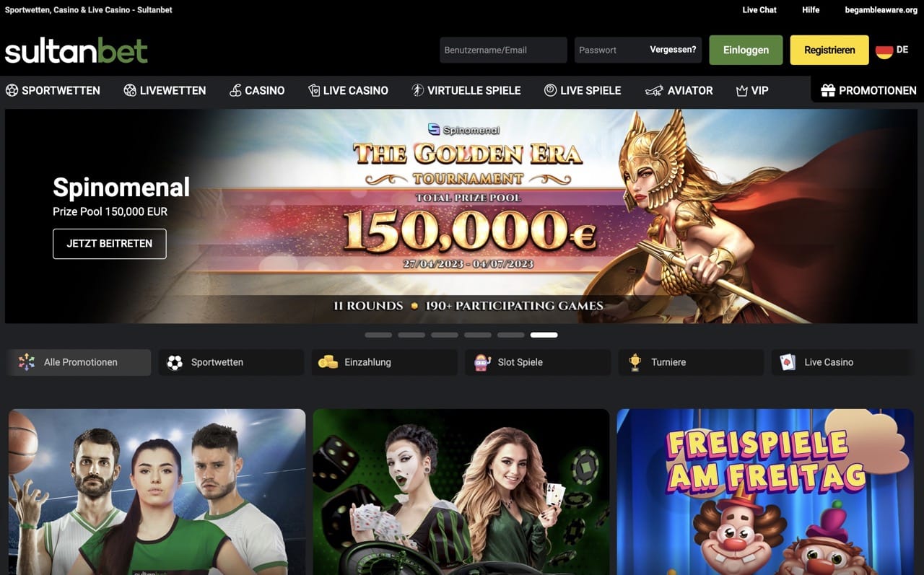This screenshot has width=924, height=575.
Task: Select the Live Casino promotions filter tab
Action: click(844, 362)
